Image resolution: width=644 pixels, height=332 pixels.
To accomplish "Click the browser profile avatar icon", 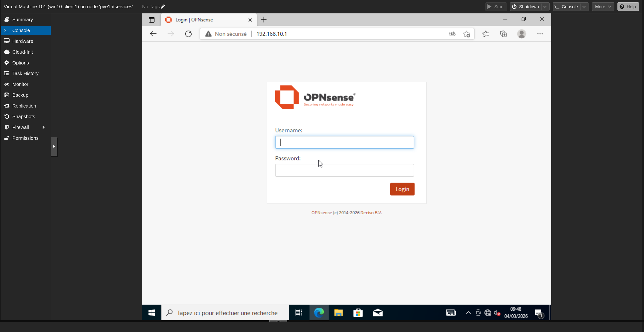I will 521,34.
